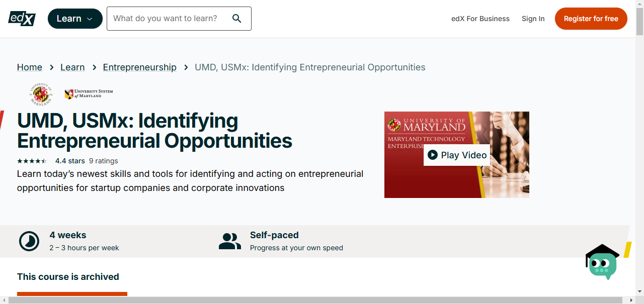Image resolution: width=644 pixels, height=304 pixels.
Task: Expand the breadcrumb chevron after Home
Action: (51, 67)
